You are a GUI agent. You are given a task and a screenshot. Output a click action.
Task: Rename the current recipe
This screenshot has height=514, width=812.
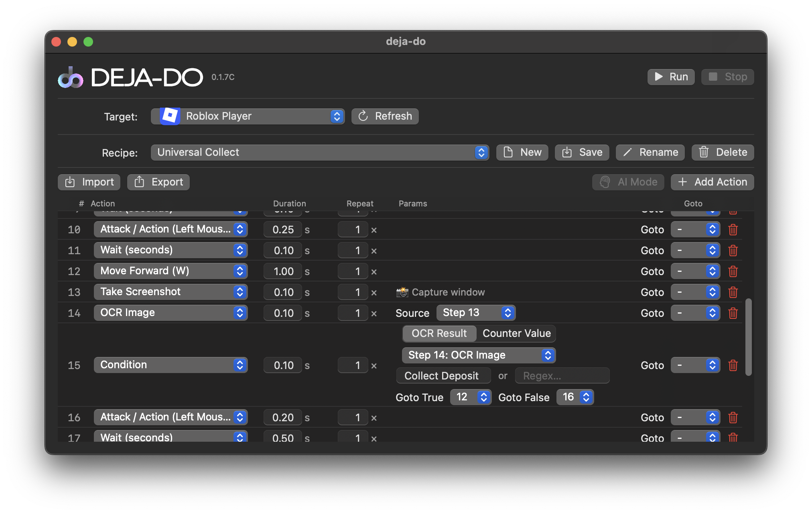pyautogui.click(x=650, y=152)
